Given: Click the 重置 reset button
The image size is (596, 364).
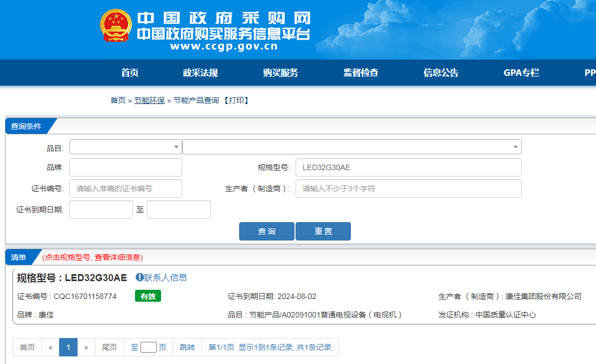Looking at the screenshot, I should tap(323, 231).
